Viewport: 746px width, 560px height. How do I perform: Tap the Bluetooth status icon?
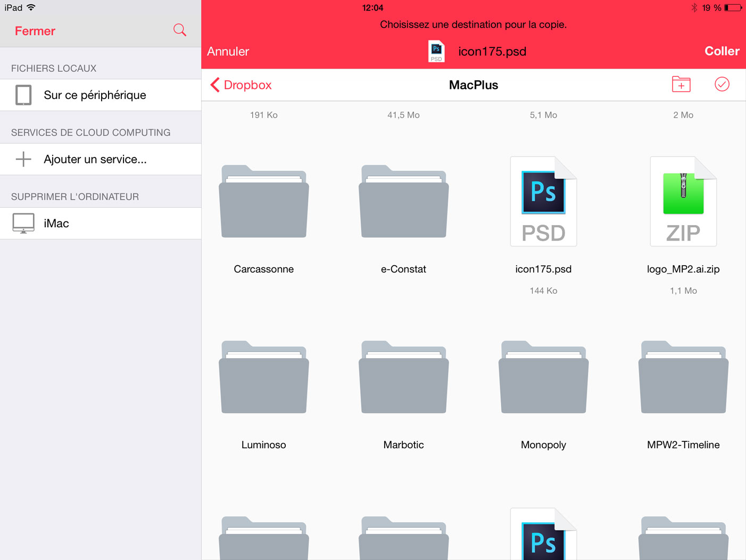pyautogui.click(x=694, y=7)
